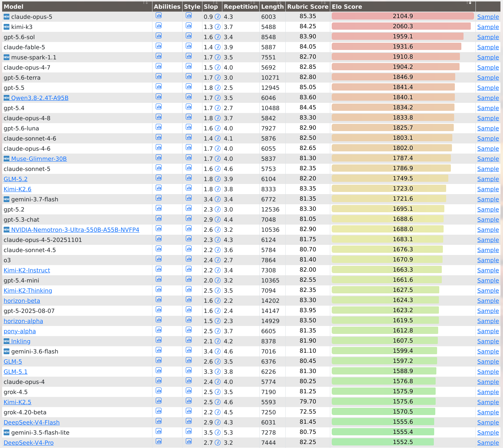Sort the table by Repetition
Screen dimensions: 503x448
click(x=241, y=7)
